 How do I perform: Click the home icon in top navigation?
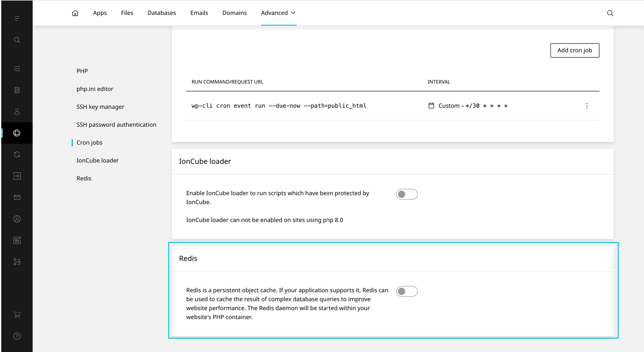[75, 13]
